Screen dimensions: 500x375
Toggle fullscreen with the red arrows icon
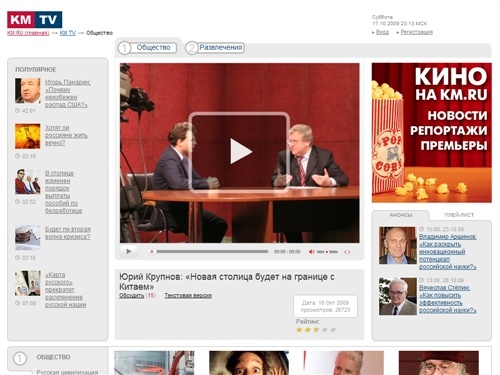click(347, 252)
